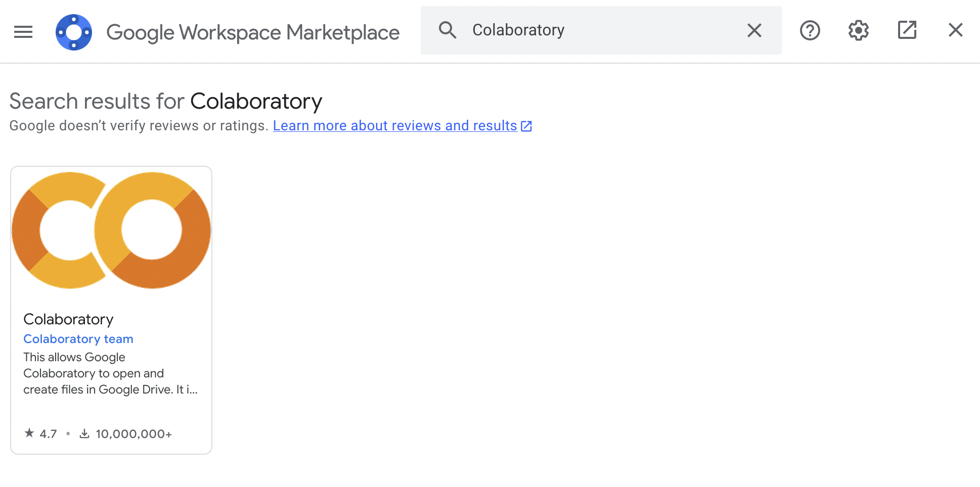Open the Marketplace help icon
Image resolution: width=980 pixels, height=487 pixels.
point(810,30)
